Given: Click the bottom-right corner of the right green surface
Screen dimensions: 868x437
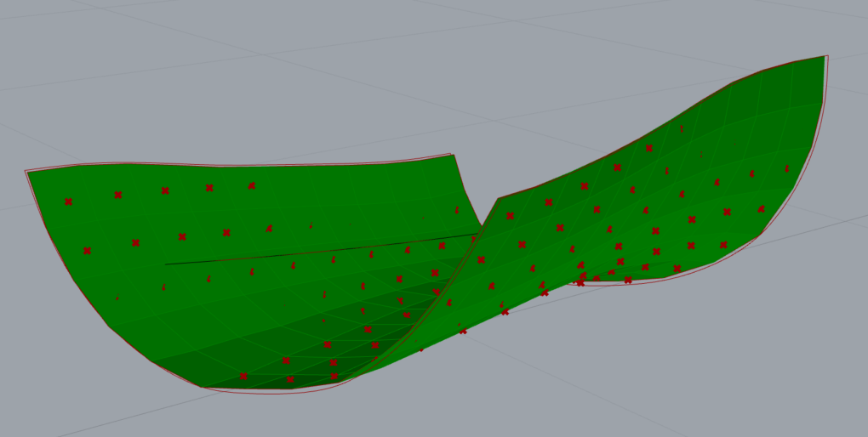Looking at the screenshot, I should [760, 234].
